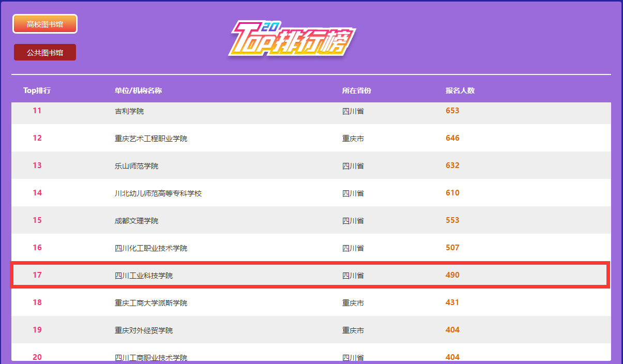Click the Top20 排行榜 logo banner

292,38
